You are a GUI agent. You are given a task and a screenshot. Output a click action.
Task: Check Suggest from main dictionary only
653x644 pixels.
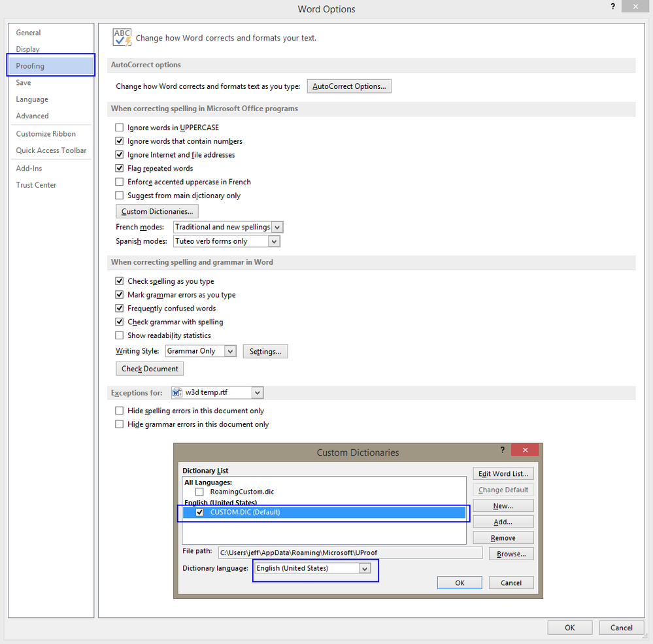pyautogui.click(x=120, y=195)
